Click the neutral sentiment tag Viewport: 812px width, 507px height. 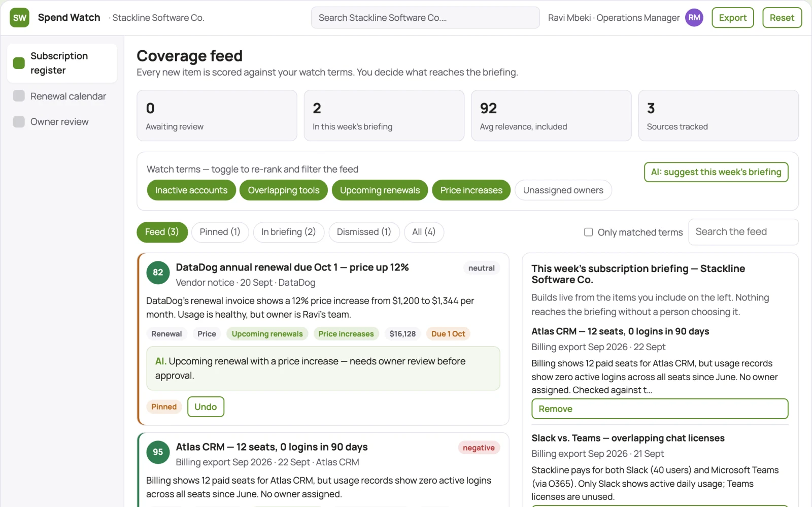pyautogui.click(x=481, y=268)
